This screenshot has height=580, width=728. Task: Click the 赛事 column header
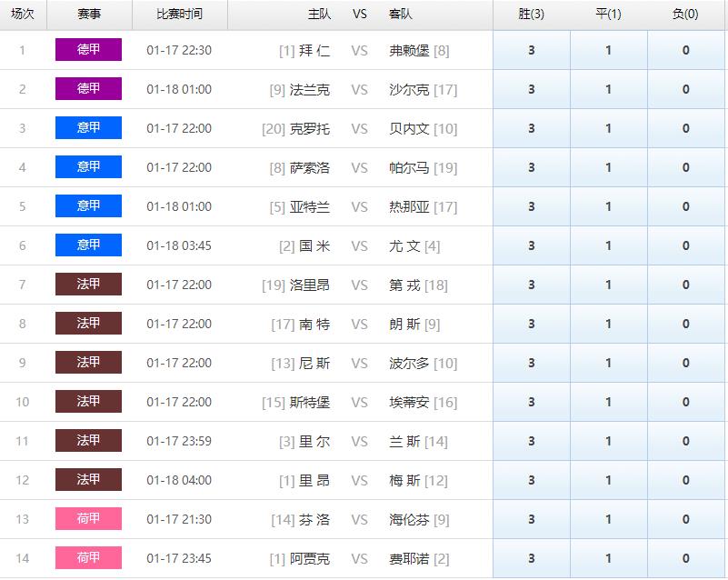(x=89, y=14)
